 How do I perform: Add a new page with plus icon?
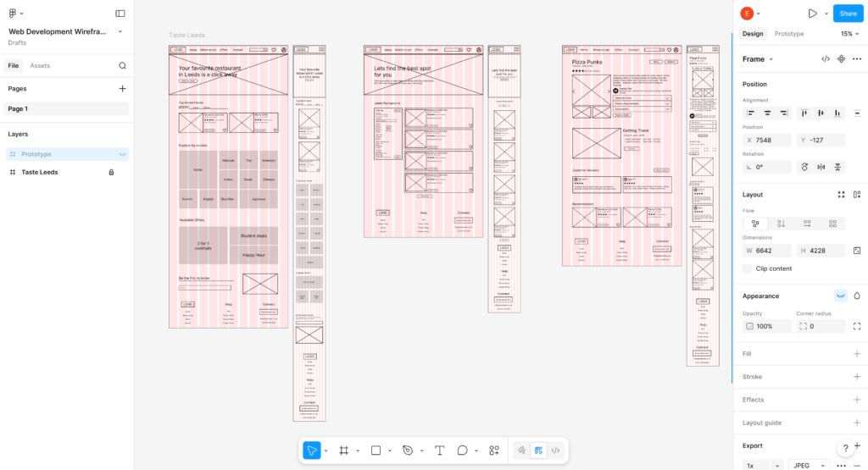(x=122, y=88)
